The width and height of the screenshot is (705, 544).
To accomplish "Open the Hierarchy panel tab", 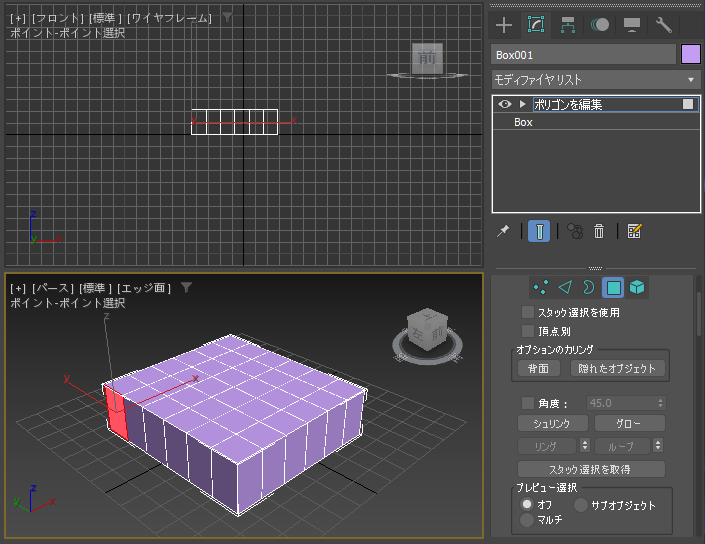I will 568,25.
